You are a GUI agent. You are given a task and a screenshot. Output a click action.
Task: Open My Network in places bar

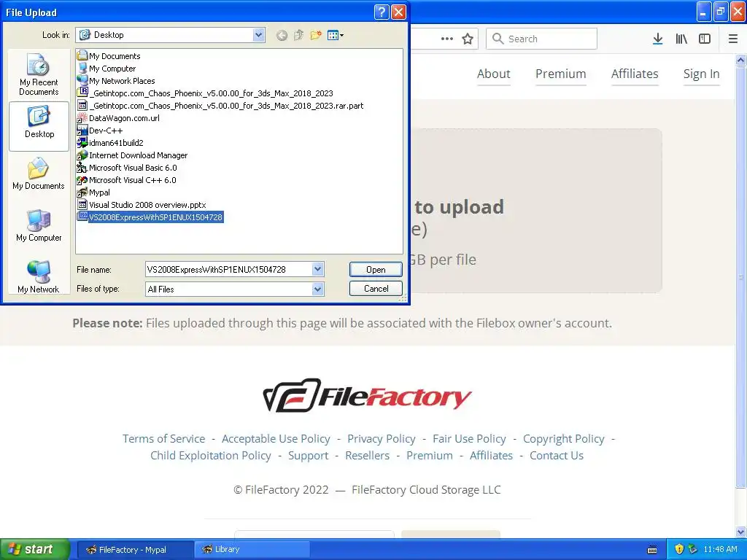tap(39, 277)
